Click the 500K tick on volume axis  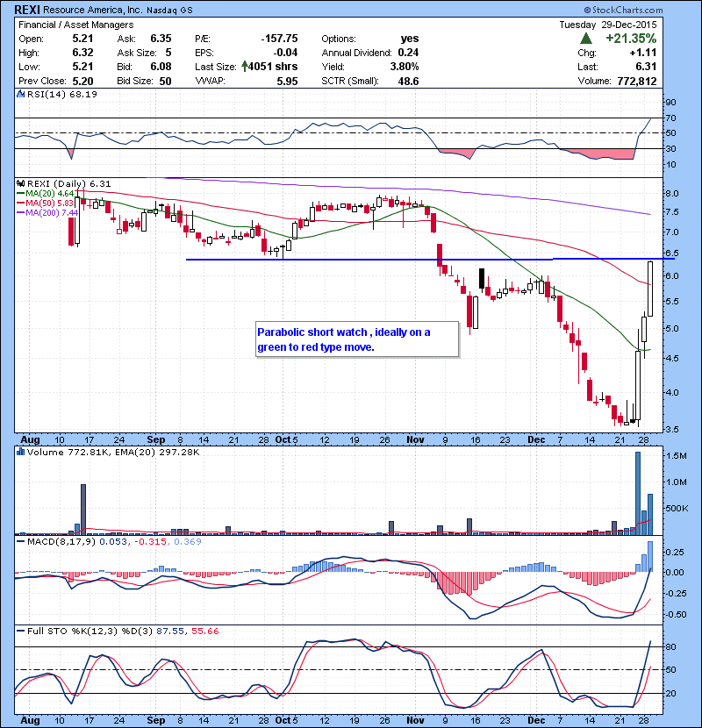point(677,509)
